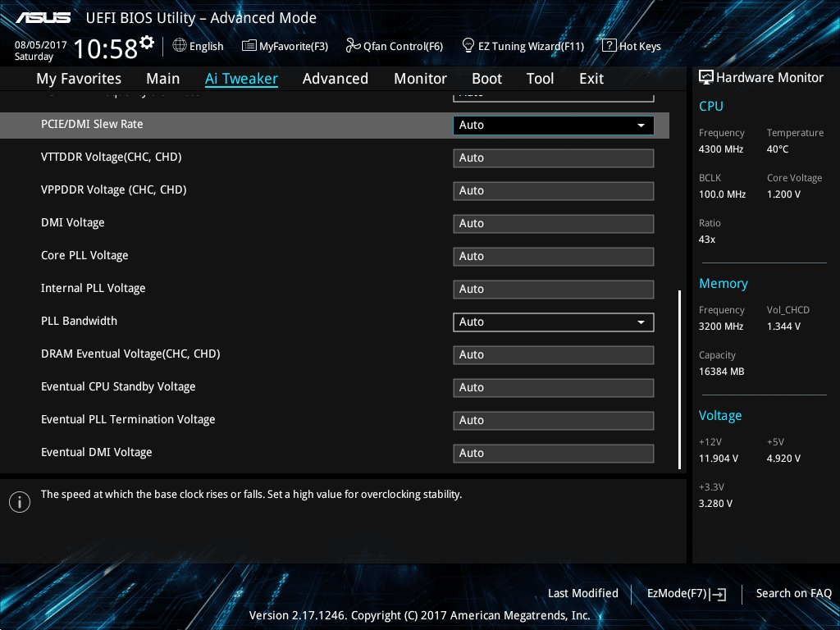Click the Core PLL Voltage label

(x=84, y=256)
